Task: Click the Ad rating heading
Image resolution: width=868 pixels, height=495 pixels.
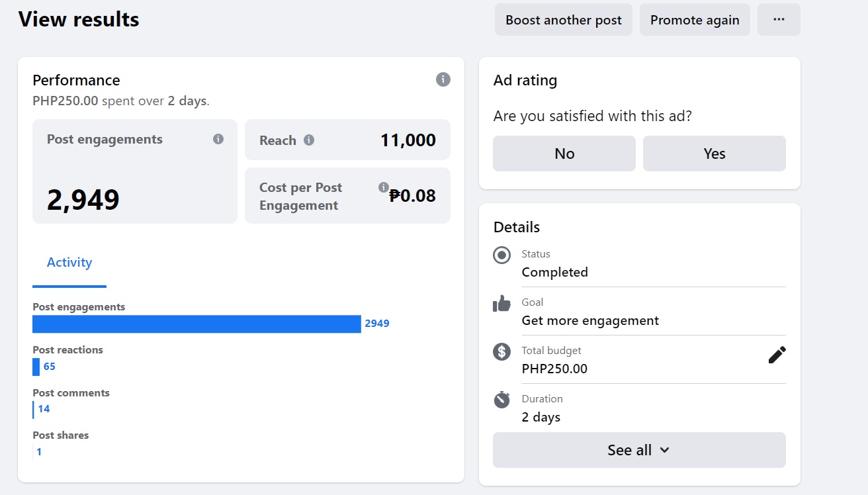Action: click(525, 80)
